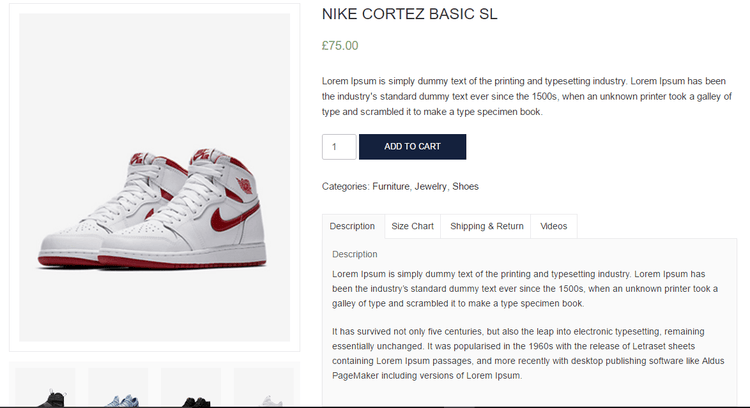Open the Shipping & Return tab
The image size is (750, 408).
coord(486,226)
